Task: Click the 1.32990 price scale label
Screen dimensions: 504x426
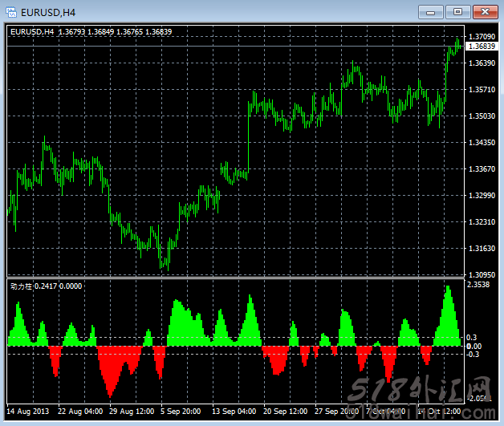Action: [479, 195]
